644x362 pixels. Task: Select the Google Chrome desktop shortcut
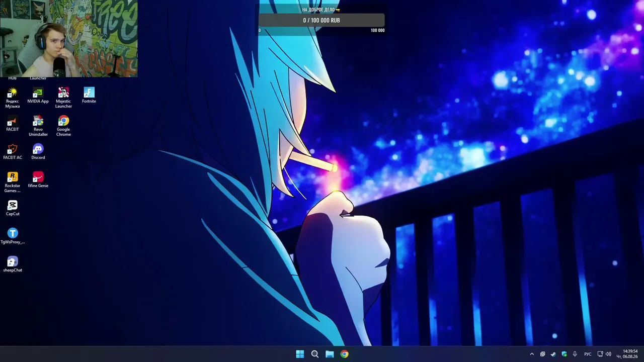(x=63, y=126)
